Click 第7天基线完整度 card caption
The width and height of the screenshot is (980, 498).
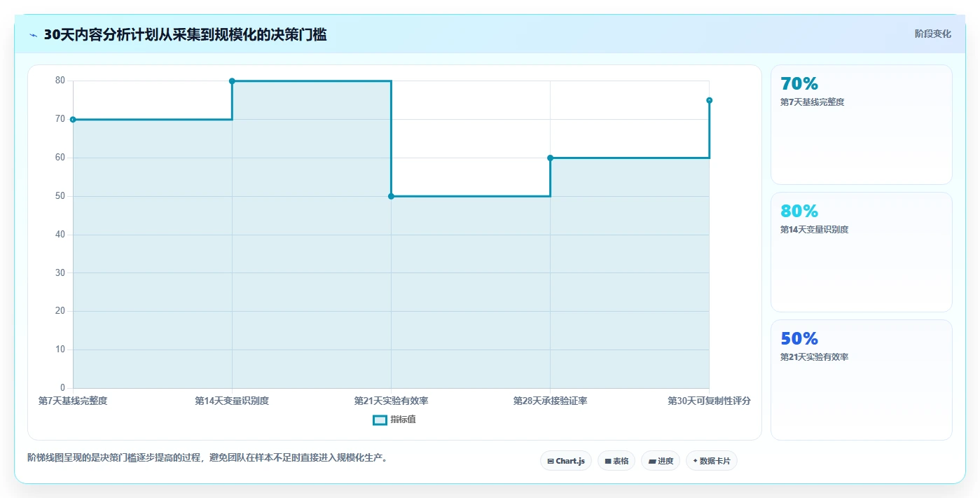coord(813,102)
